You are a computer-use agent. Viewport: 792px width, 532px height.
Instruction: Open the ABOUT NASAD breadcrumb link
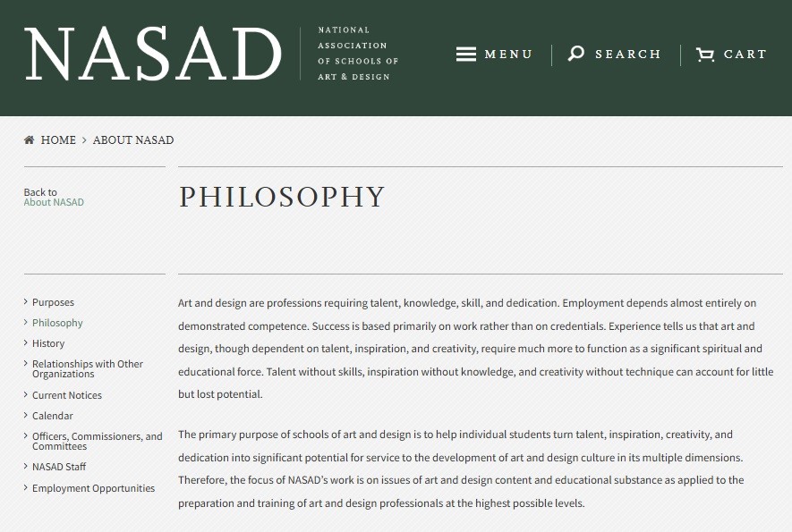[133, 140]
